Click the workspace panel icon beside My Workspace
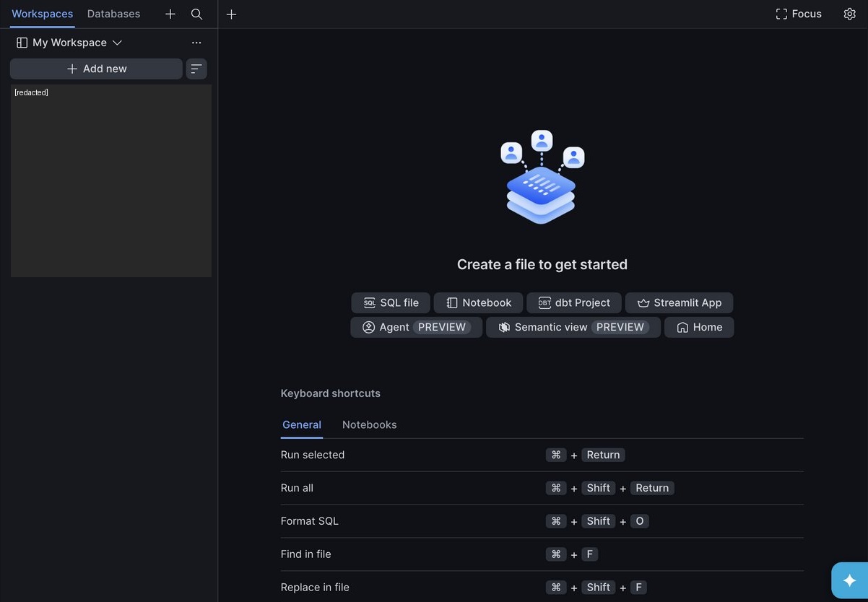 22,43
